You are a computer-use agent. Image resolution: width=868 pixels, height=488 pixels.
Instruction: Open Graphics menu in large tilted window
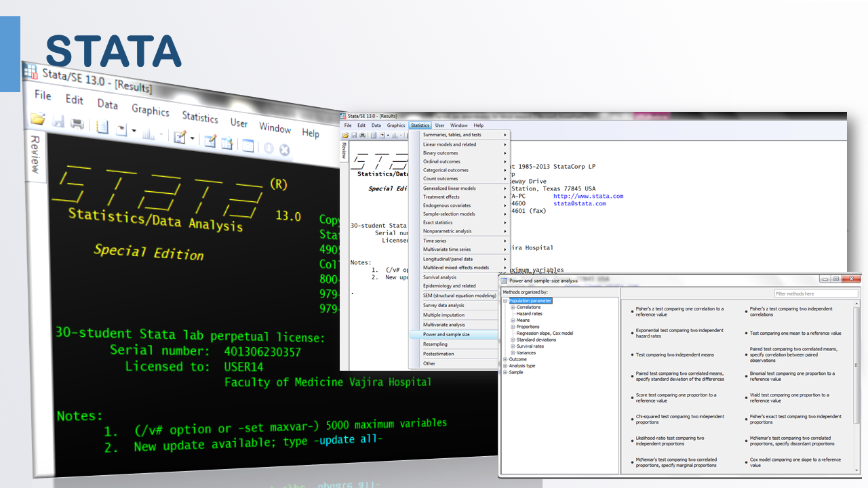(x=151, y=110)
